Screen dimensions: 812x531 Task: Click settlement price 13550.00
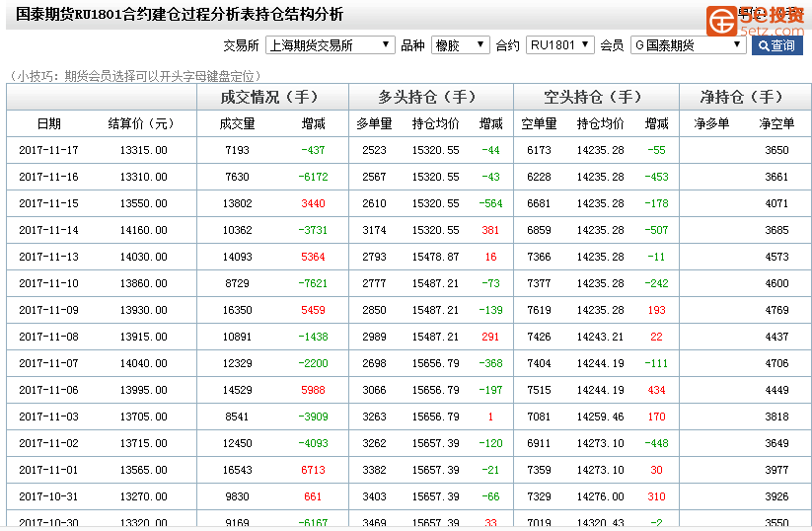(x=143, y=203)
